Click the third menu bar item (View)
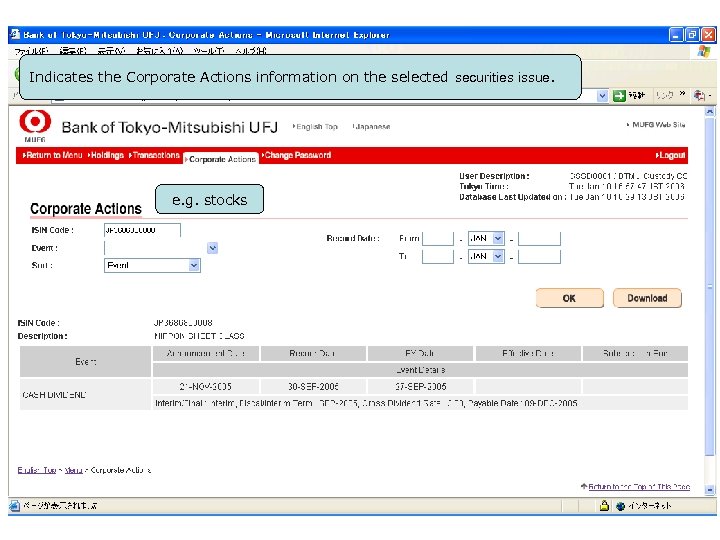The width and height of the screenshot is (720, 540). point(111,51)
